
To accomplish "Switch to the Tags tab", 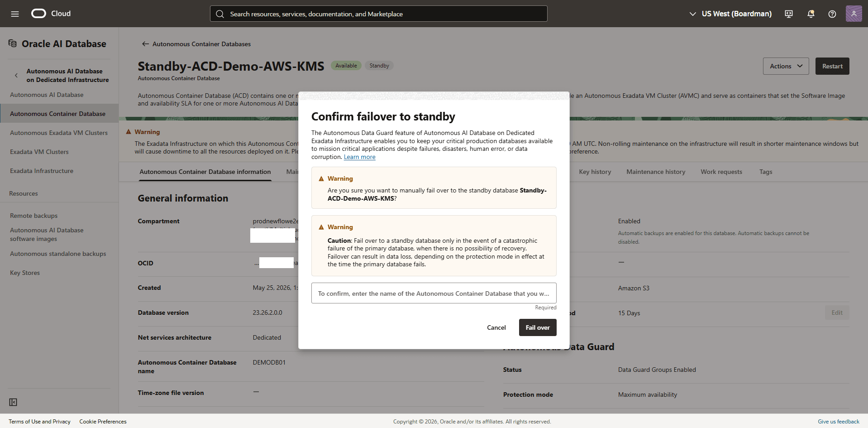I will tap(766, 172).
